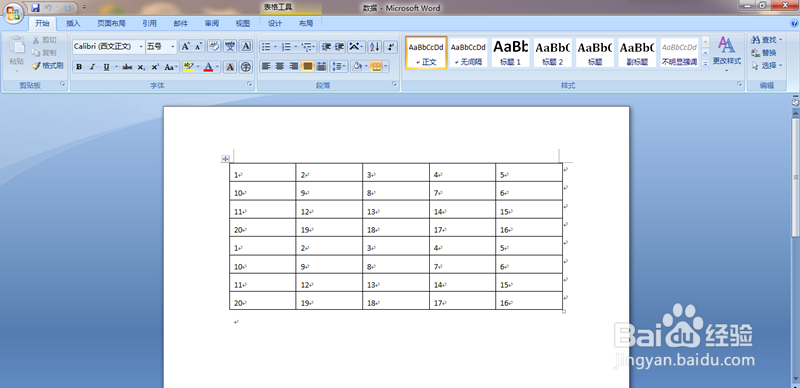Decrease paragraph indent
The width and height of the screenshot is (800, 388).
326,47
